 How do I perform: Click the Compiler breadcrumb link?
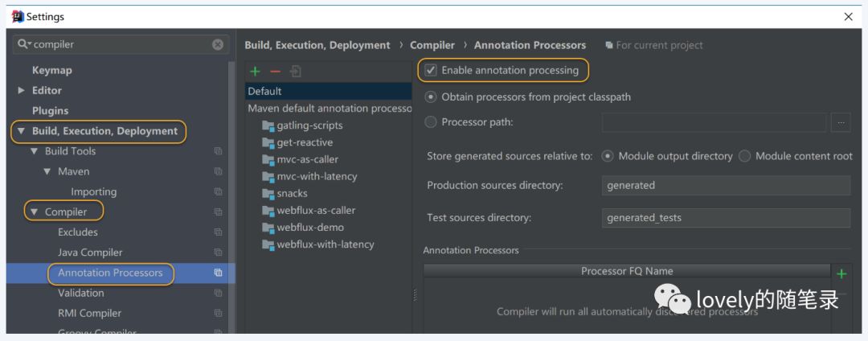(432, 45)
